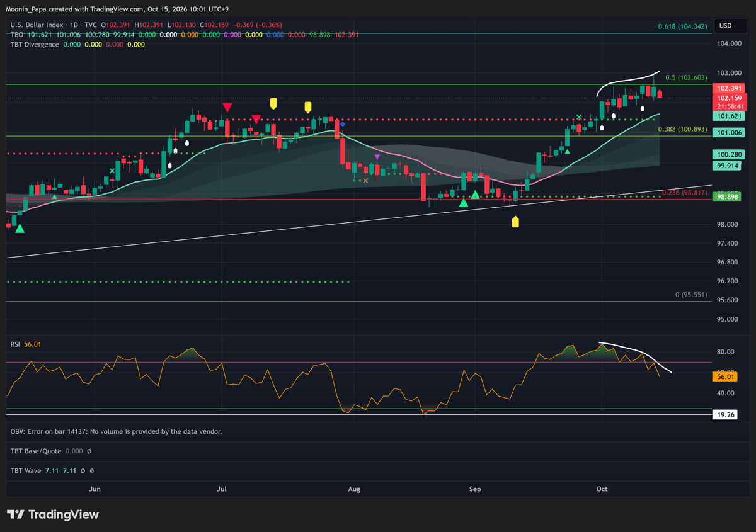Select the TBT Divergence indicator legend
The width and height of the screenshot is (756, 532).
click(35, 45)
